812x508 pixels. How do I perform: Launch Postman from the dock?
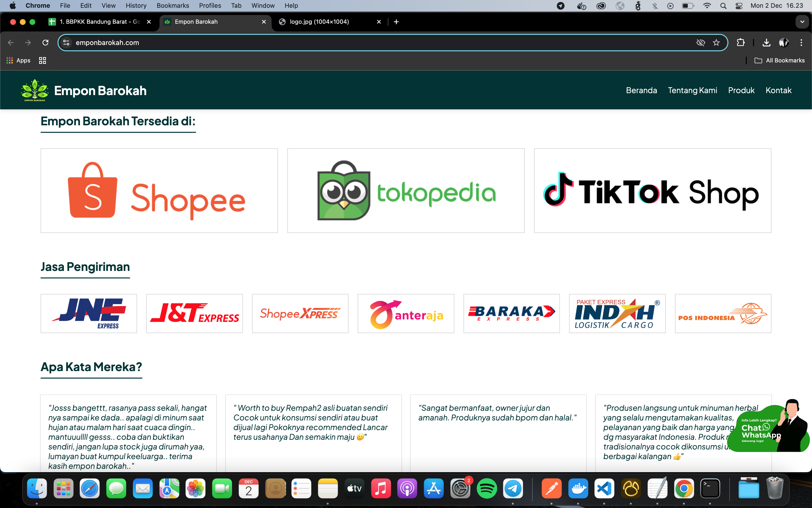click(552, 488)
